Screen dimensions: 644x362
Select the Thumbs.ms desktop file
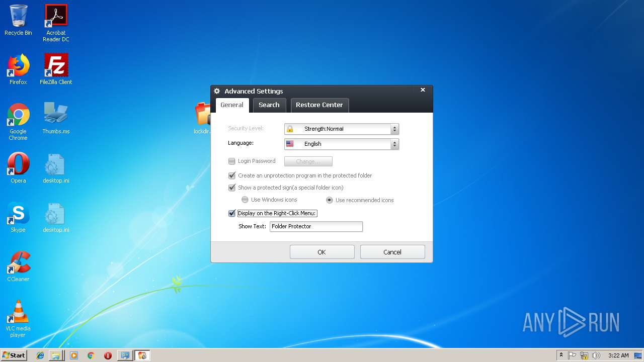tap(56, 119)
